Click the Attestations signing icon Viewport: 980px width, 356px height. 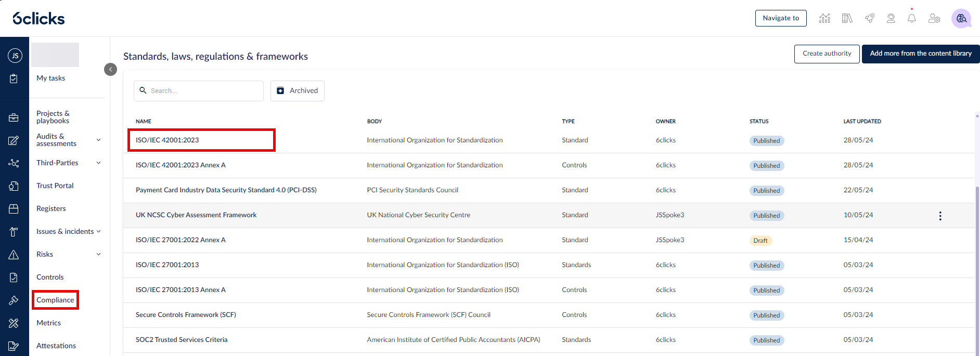coord(14,346)
